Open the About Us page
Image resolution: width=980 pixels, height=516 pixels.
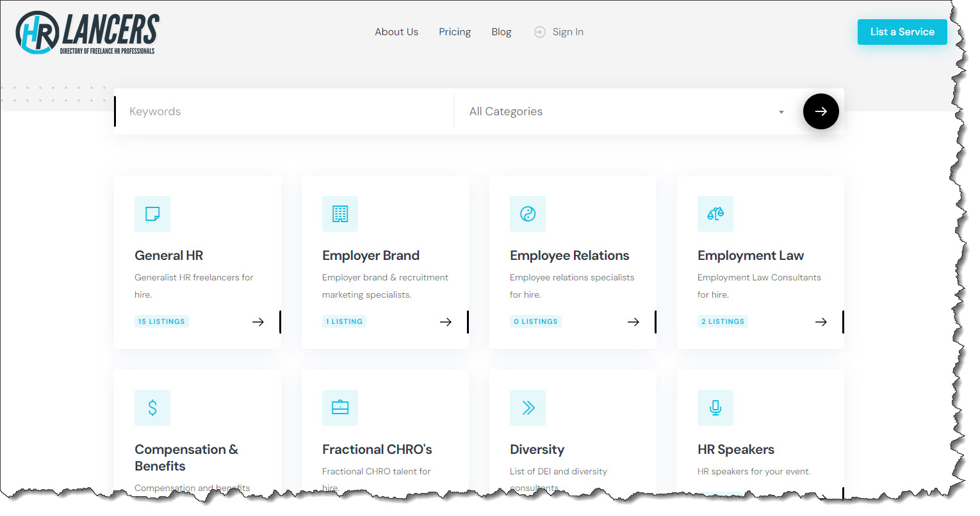pos(396,31)
